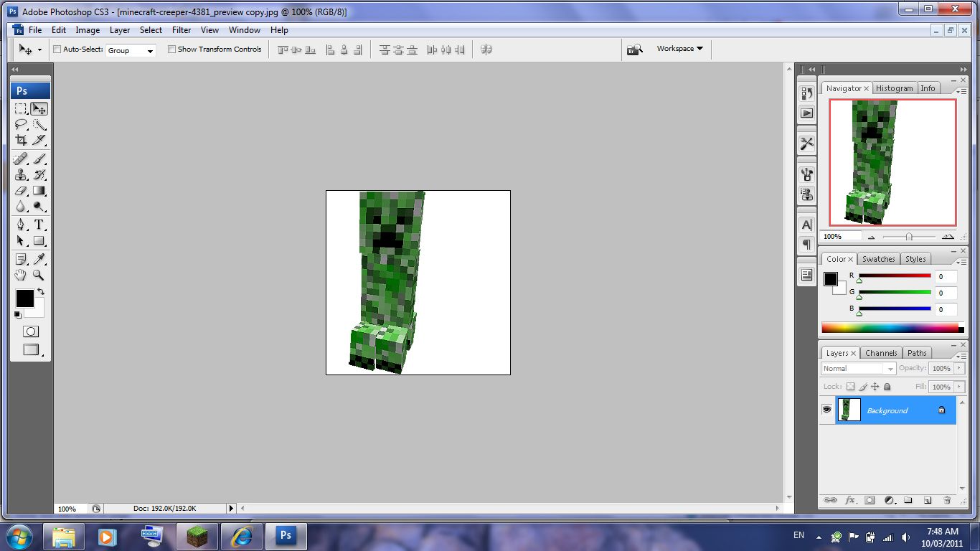Select the Rectangle shape tool

[x=39, y=241]
